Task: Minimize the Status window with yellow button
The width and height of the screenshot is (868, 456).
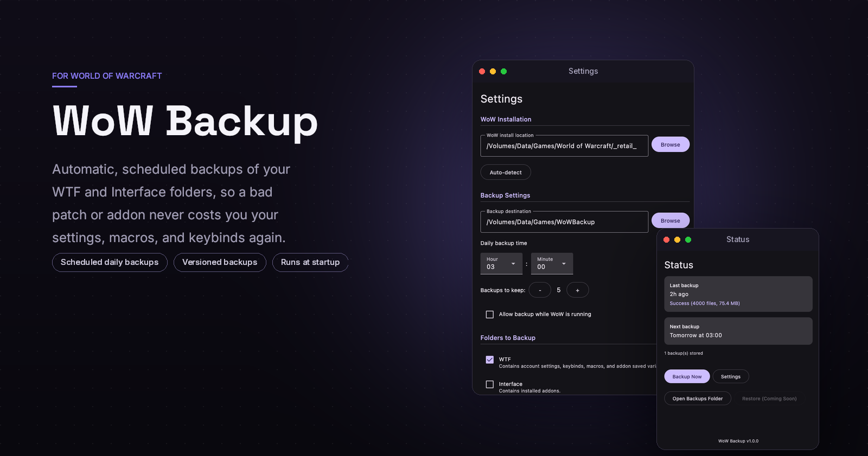Action: [x=677, y=239]
